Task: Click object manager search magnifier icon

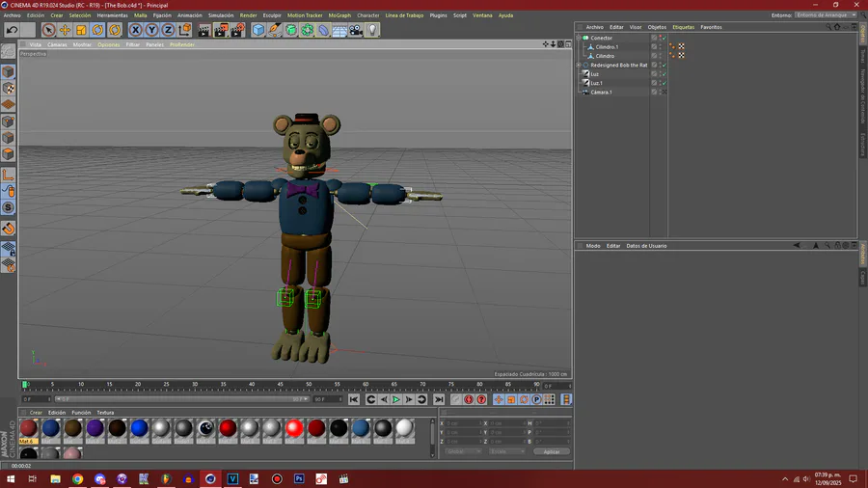Action: click(x=828, y=27)
